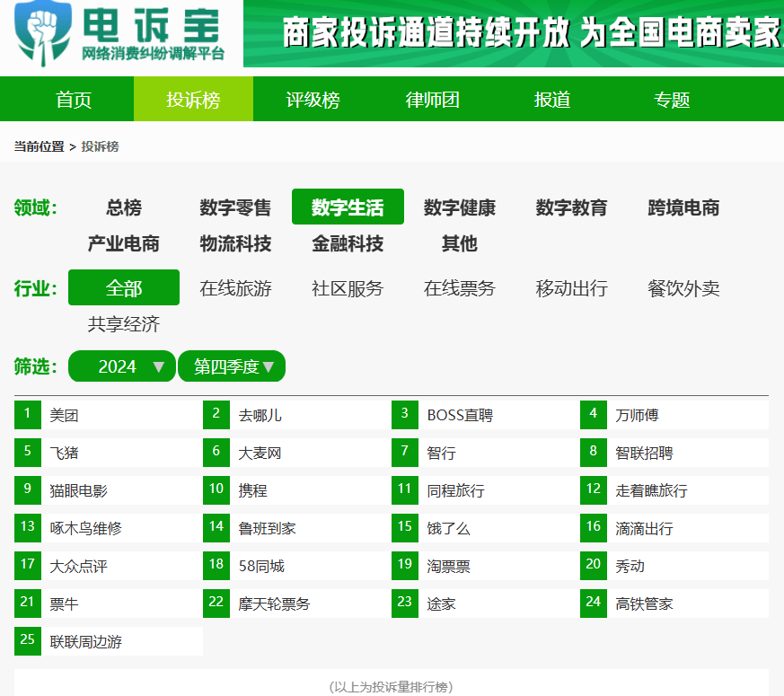This screenshot has width=784, height=696.
Task: Open the 2024 year dropdown
Action: click(121, 366)
